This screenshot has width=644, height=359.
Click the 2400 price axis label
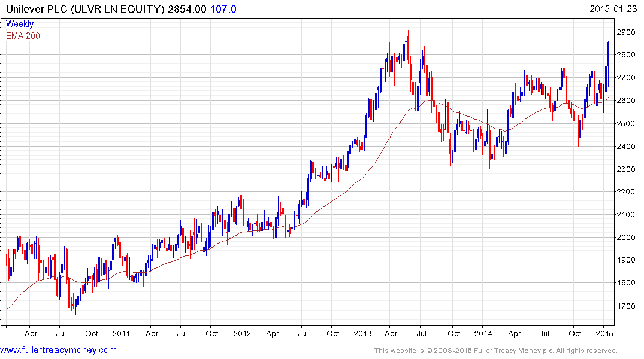coord(626,146)
